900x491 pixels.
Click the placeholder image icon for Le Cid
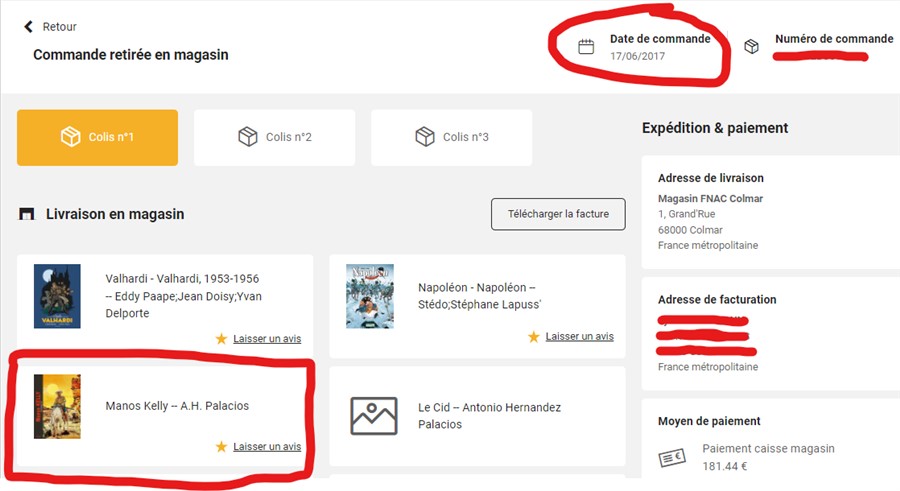(x=374, y=416)
